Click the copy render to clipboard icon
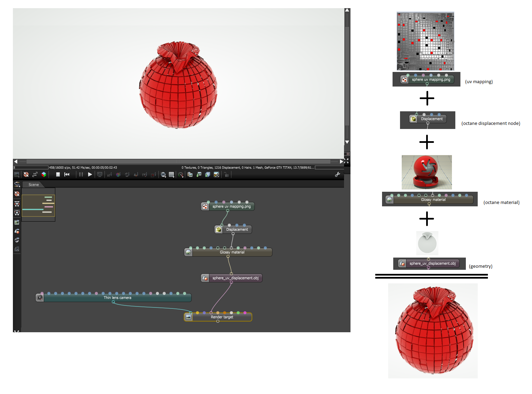Viewport: 532px width, 394px height. 190,174
